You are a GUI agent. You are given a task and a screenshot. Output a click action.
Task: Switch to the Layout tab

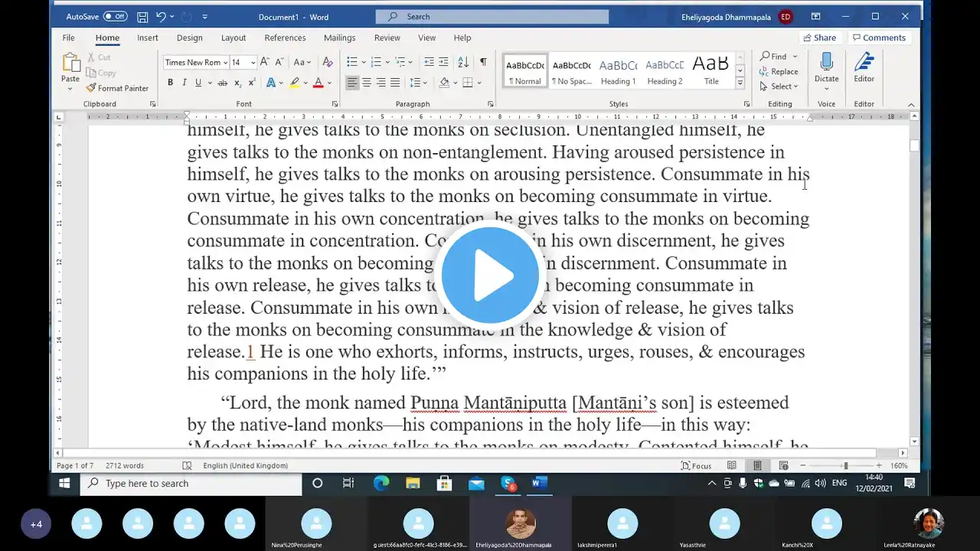pyautogui.click(x=234, y=37)
